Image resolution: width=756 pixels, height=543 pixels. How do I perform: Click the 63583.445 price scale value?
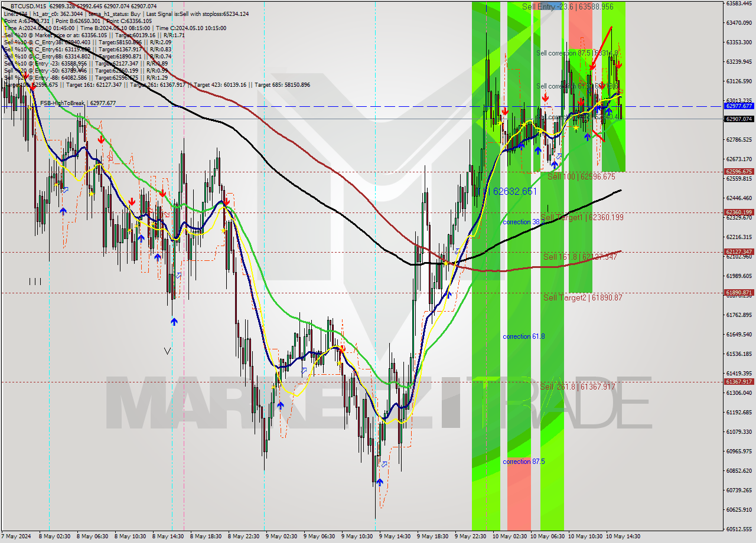pyautogui.click(x=739, y=3)
